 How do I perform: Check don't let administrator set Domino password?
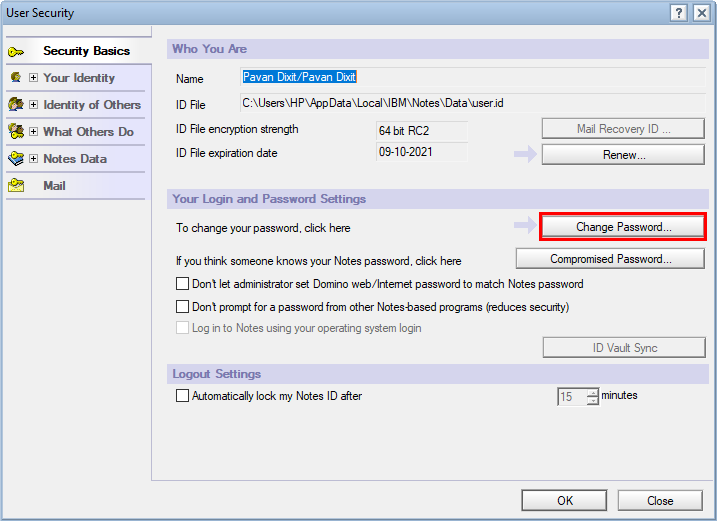tap(182, 284)
